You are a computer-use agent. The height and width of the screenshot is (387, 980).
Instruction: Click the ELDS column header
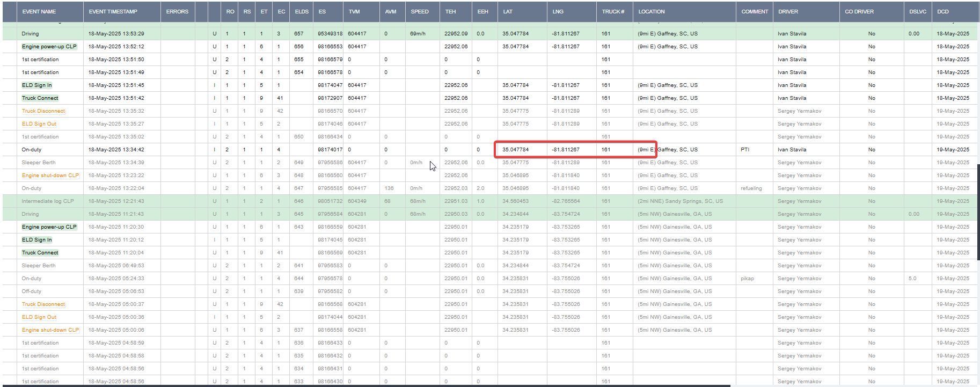pos(302,11)
